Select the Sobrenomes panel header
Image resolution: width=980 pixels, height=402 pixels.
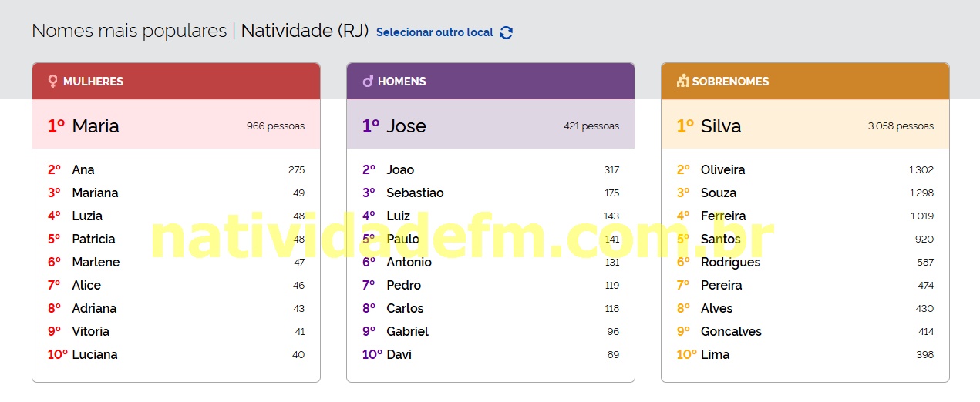click(x=805, y=81)
